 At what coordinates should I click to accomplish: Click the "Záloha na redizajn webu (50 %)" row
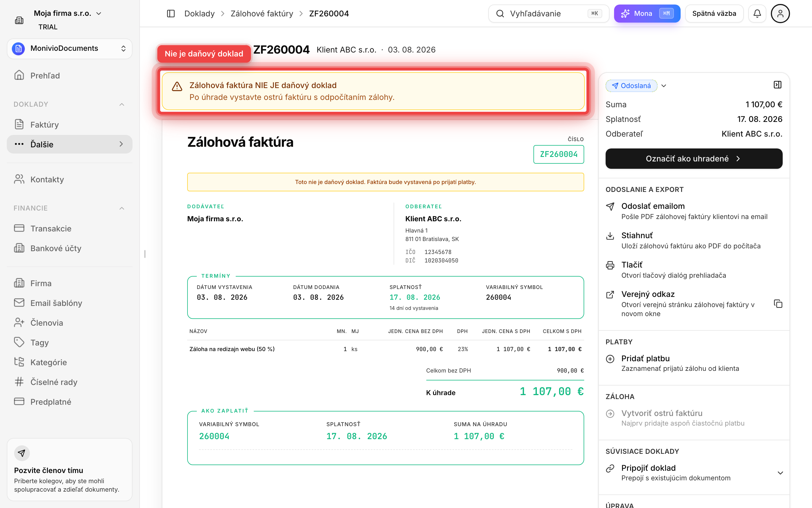[x=385, y=349]
